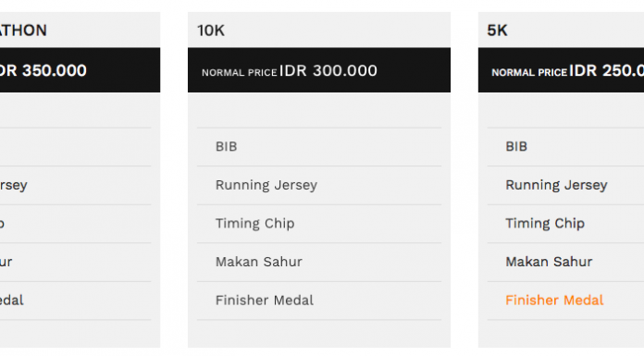Click the IDR 350.000 price banner
Viewport: 644px width, 356px height.
coord(80,69)
